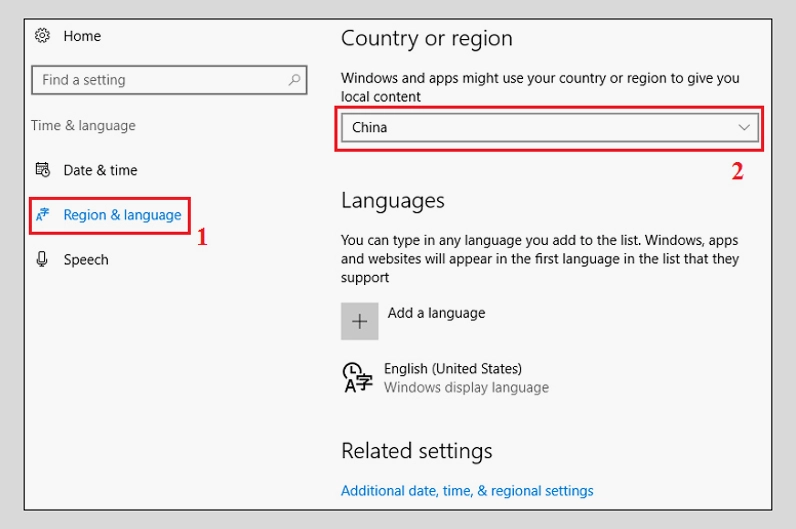796x529 pixels.
Task: Click the Windows display language subtitle
Action: pos(466,388)
